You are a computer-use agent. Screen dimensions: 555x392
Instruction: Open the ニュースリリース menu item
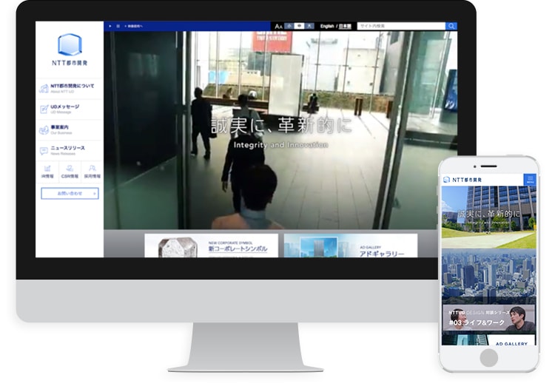70,150
